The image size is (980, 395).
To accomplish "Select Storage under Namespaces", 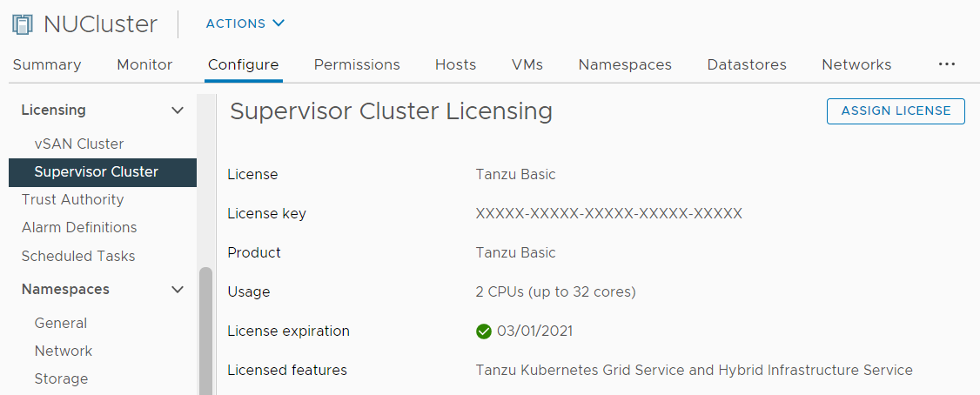I will (61, 378).
